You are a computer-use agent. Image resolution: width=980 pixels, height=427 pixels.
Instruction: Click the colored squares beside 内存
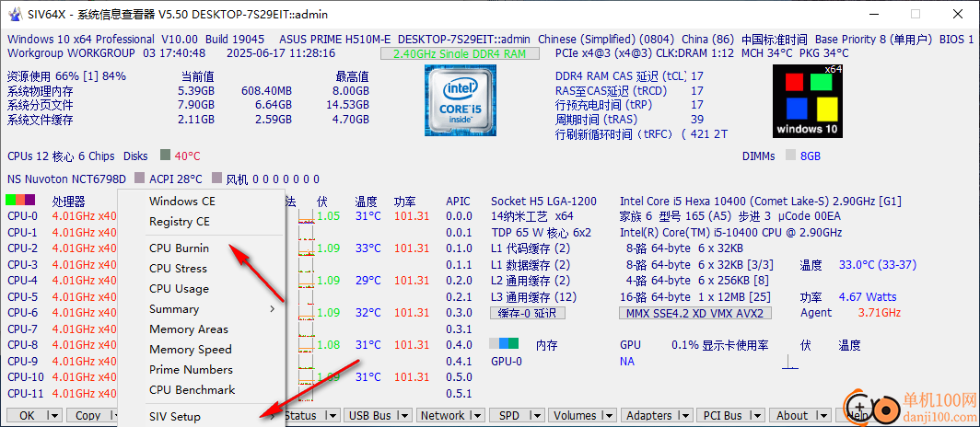click(x=504, y=343)
